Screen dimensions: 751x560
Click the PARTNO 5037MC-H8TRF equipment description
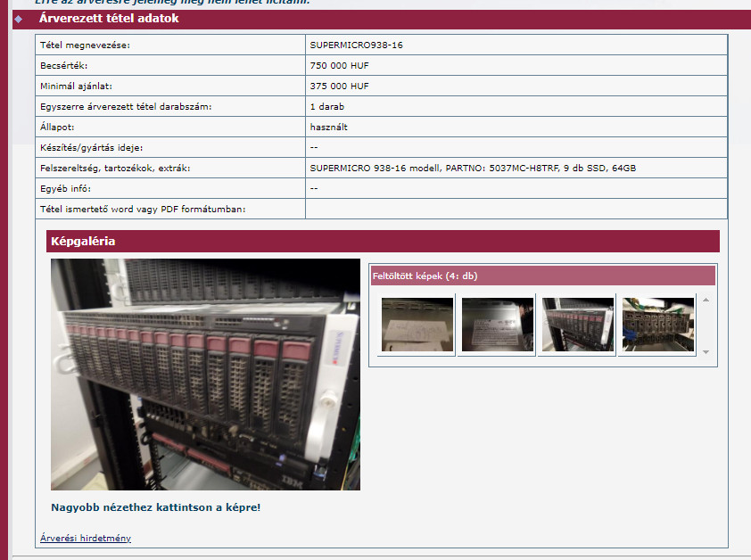tap(473, 168)
